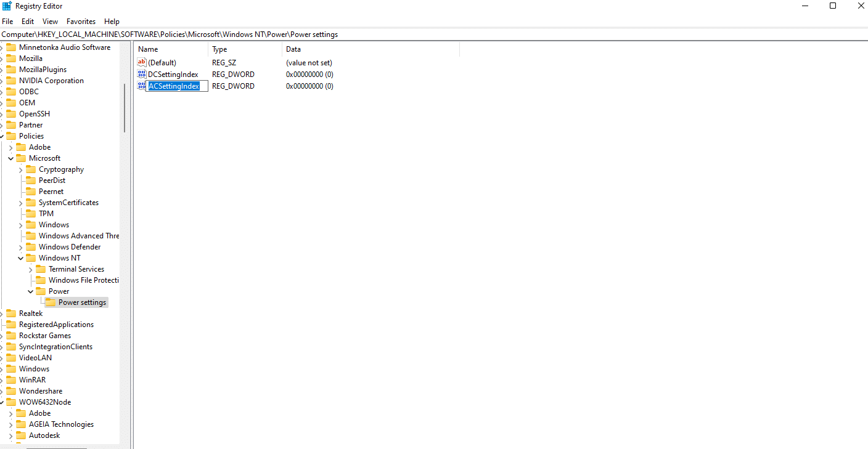Click the Power settings folder icon
Image resolution: width=868 pixels, height=449 pixels.
click(52, 302)
